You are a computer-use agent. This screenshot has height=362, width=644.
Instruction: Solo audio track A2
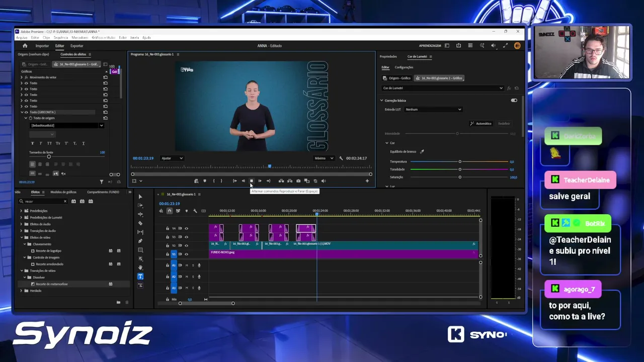[x=193, y=277]
